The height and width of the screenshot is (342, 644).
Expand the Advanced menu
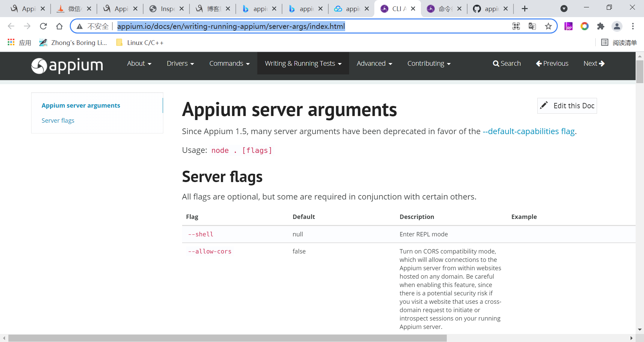point(374,63)
